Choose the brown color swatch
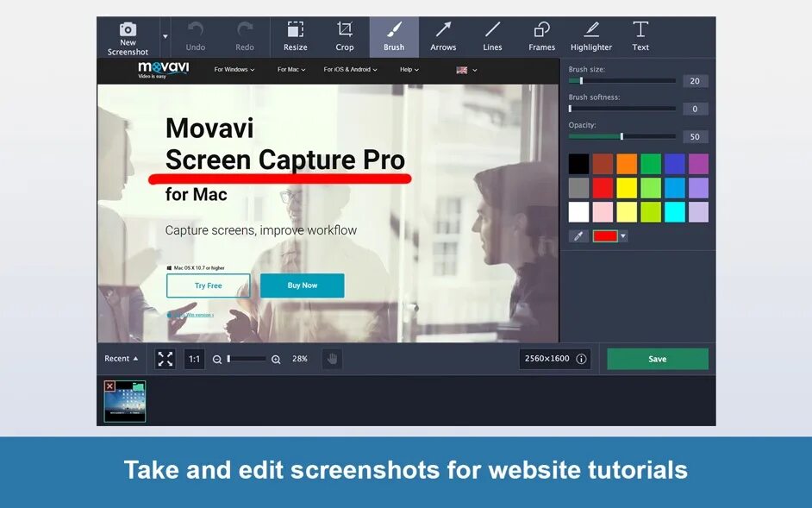Viewport: 812px width, 508px height. pyautogui.click(x=603, y=164)
